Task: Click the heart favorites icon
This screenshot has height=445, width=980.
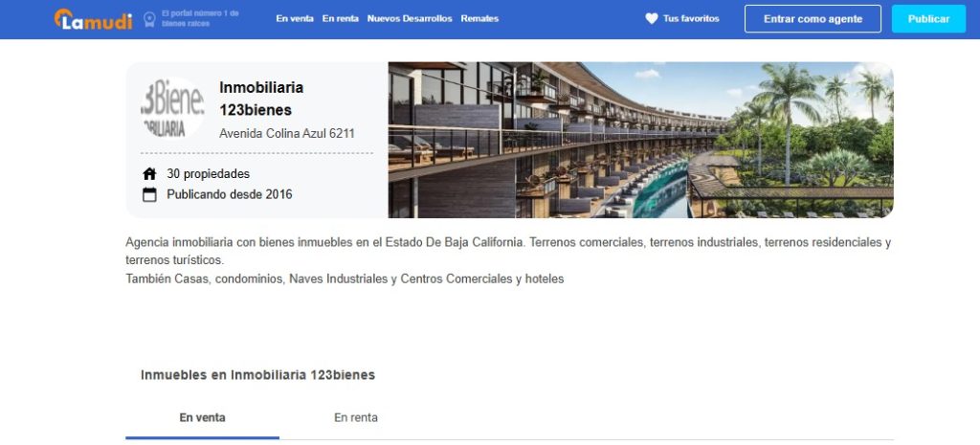Action: click(651, 19)
